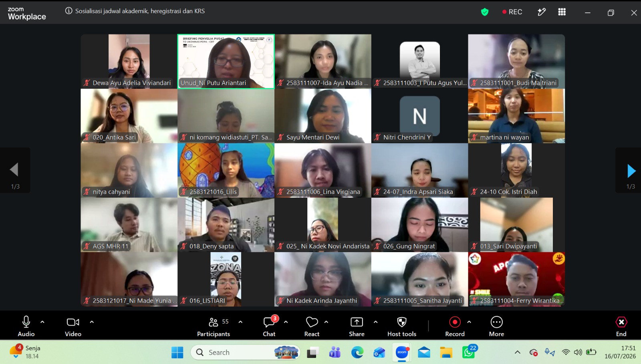The width and height of the screenshot is (641, 364).
Task: Toggle the Record button
Action: (x=455, y=326)
